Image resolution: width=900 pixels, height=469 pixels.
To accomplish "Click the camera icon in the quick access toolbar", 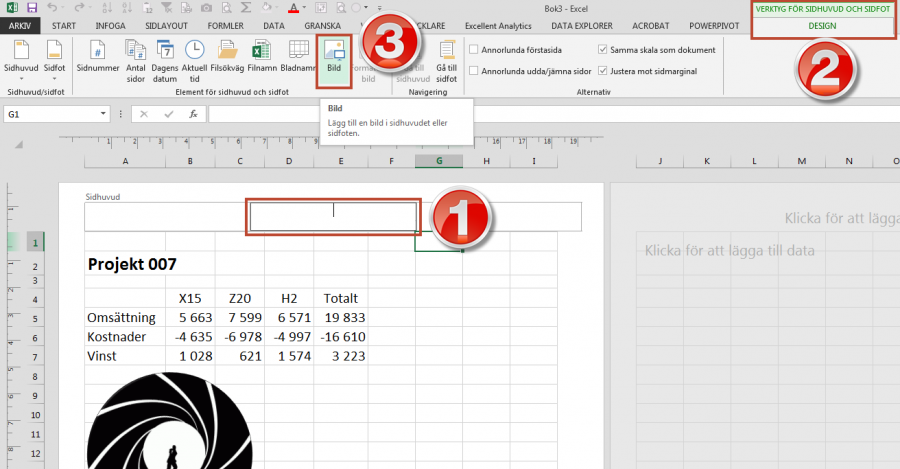I will click(206, 8).
